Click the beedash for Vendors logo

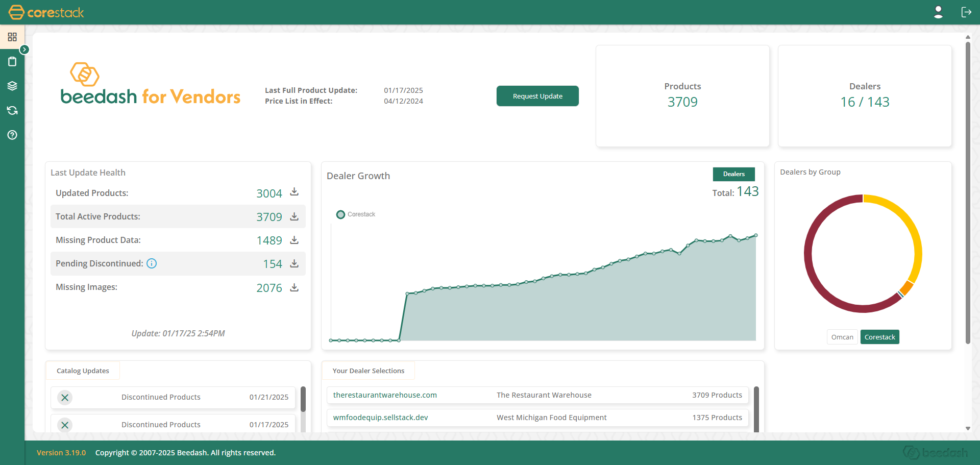(x=150, y=83)
